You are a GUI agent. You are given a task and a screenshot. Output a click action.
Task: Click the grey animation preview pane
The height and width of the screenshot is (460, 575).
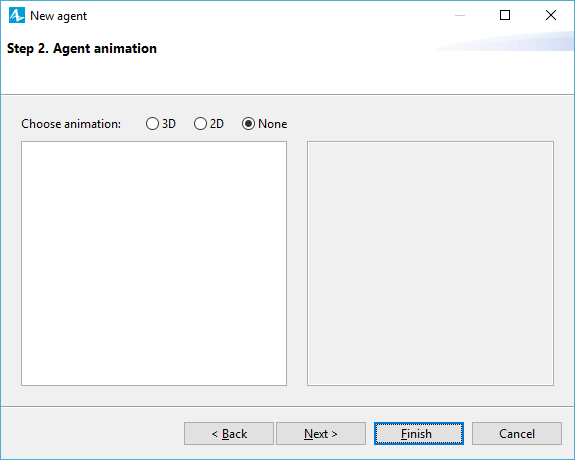coord(431,263)
